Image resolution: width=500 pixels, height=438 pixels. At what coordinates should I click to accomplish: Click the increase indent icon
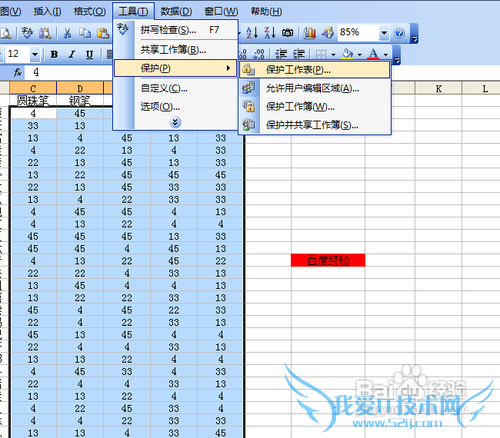coord(299,54)
